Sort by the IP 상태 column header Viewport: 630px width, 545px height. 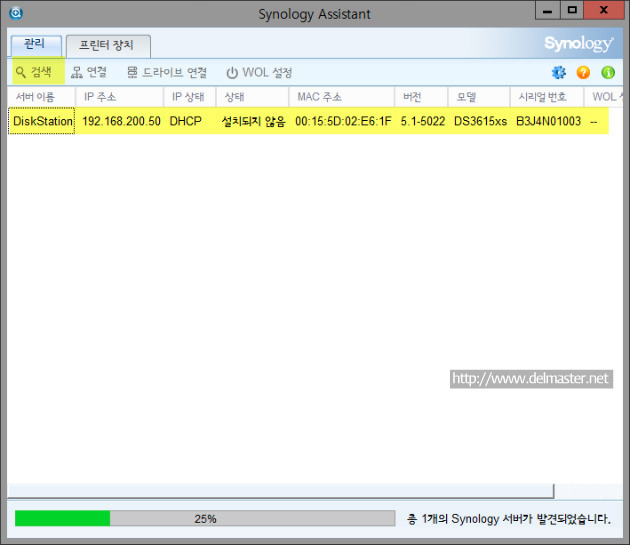tap(190, 97)
